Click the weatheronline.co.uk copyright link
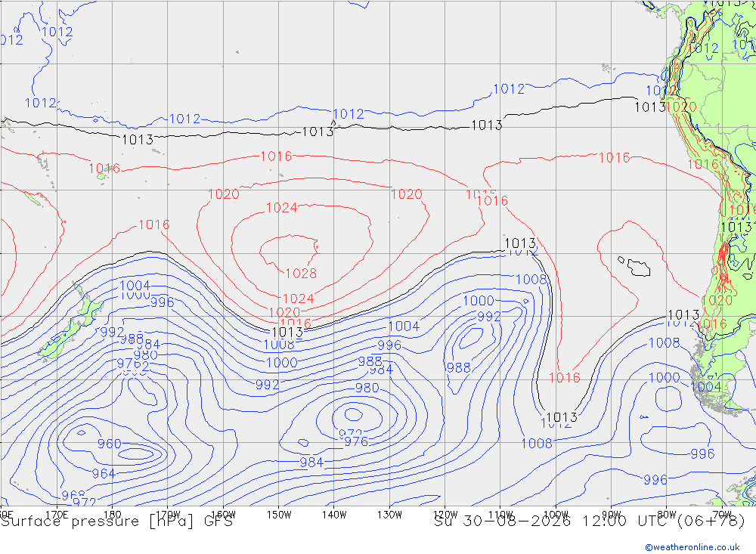The image size is (756, 554). tap(692, 547)
